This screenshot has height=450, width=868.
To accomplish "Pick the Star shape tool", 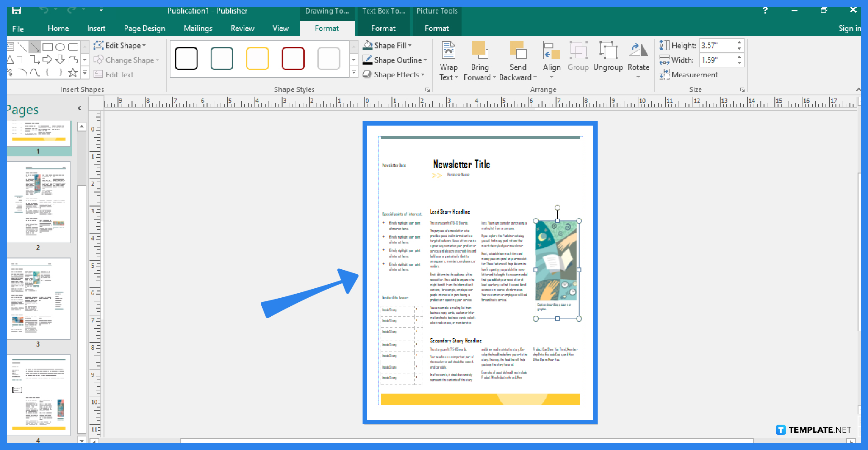I will click(73, 72).
